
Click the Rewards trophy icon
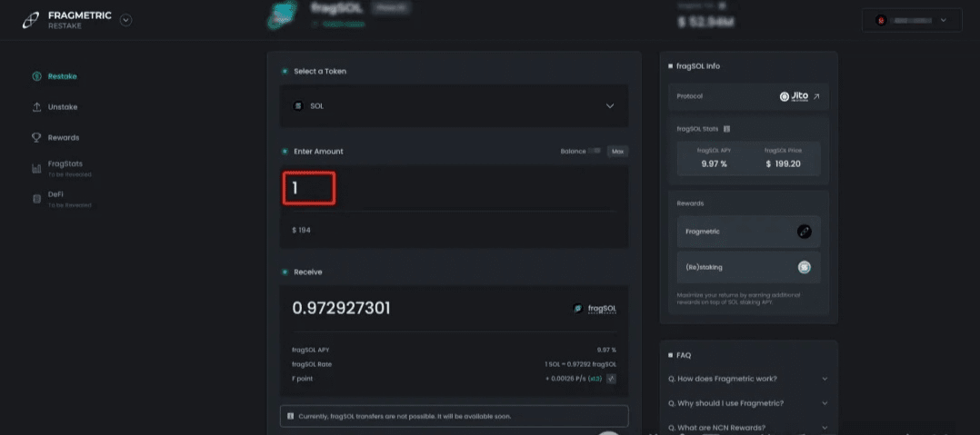(37, 137)
